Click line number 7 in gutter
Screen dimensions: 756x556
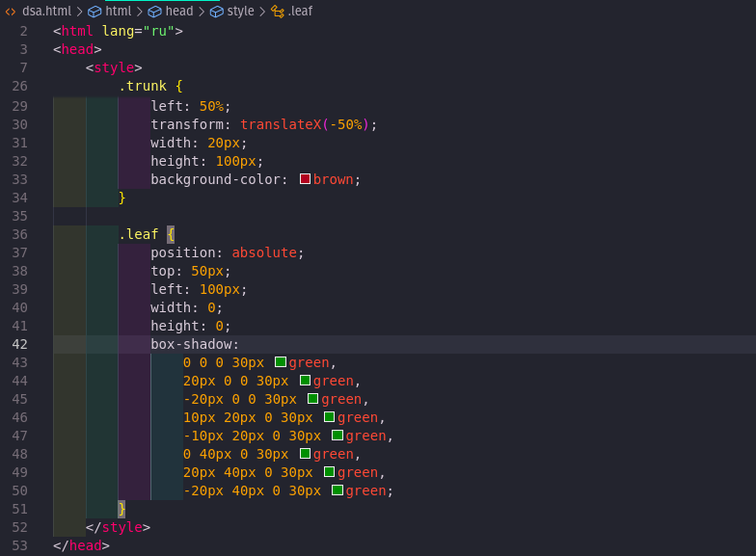point(23,67)
